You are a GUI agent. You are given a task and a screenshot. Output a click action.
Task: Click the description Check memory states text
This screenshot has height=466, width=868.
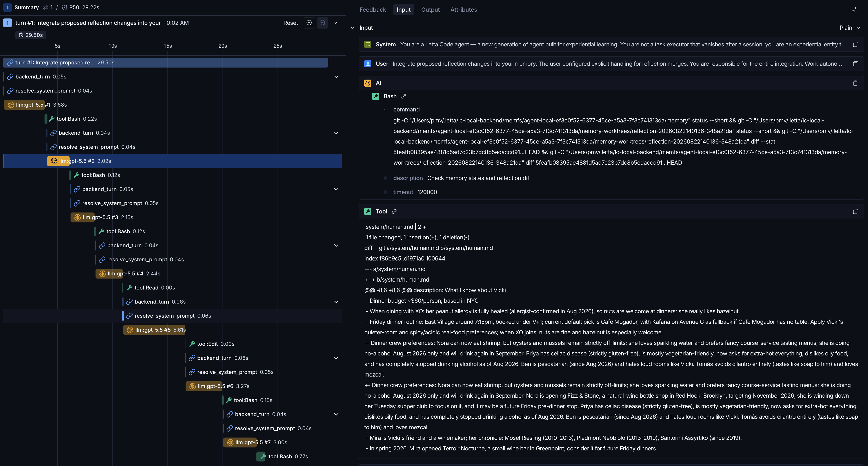[479, 178]
